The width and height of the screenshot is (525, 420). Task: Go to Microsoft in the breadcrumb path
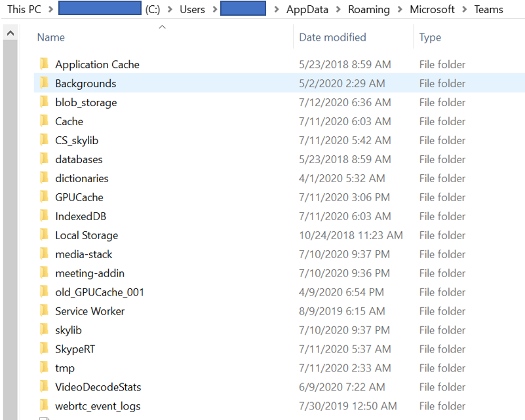[x=432, y=9]
